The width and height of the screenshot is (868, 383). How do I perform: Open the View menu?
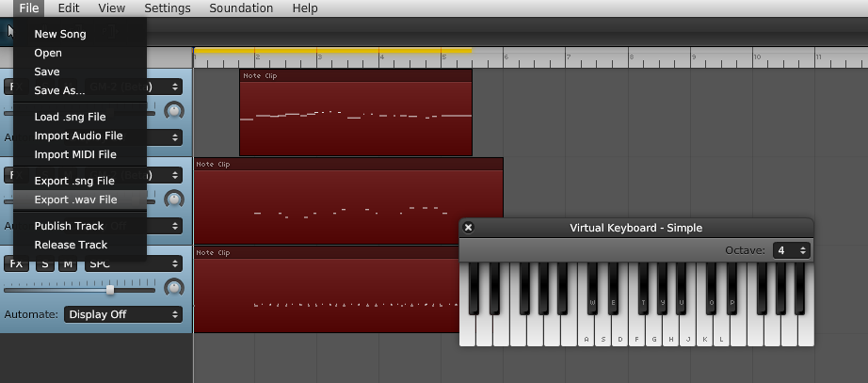click(x=112, y=8)
